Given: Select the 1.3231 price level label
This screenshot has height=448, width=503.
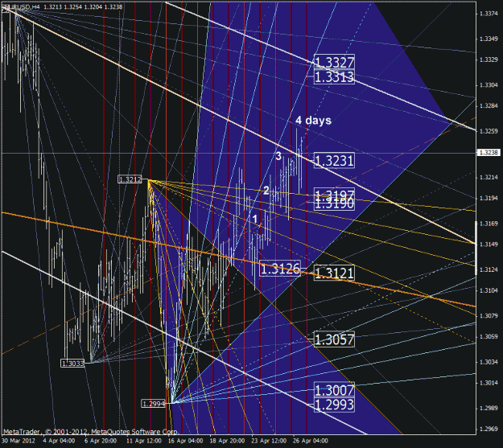Looking at the screenshot, I should click(x=334, y=160).
